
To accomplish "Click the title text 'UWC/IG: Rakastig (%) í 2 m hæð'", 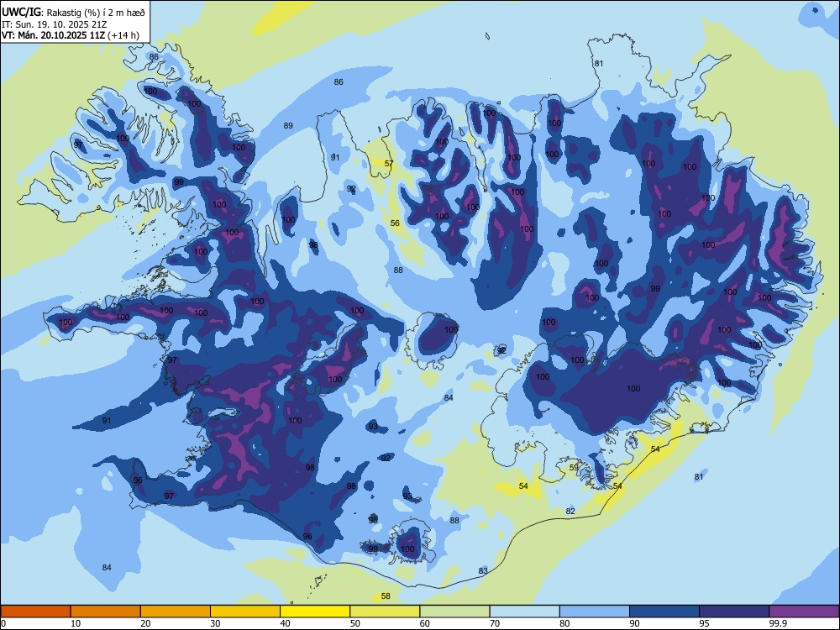I will [x=73, y=12].
